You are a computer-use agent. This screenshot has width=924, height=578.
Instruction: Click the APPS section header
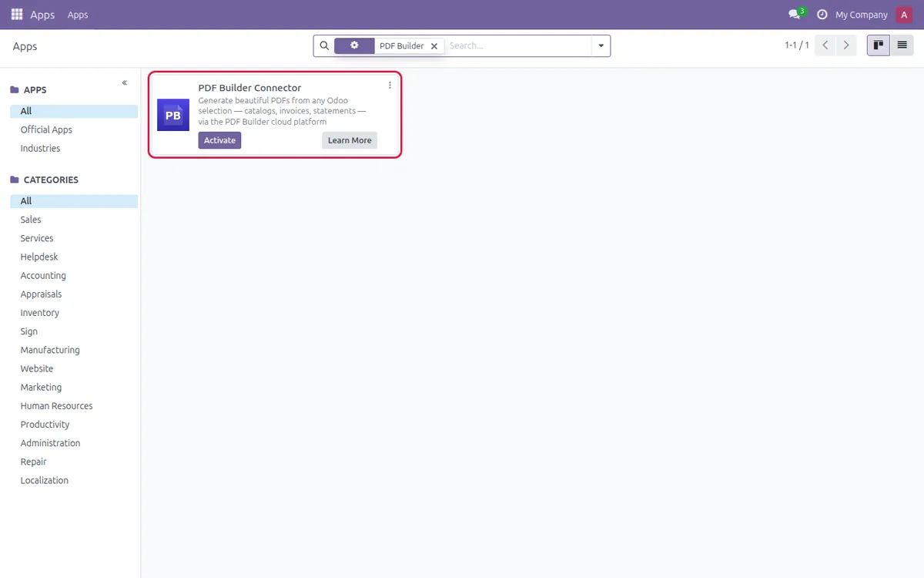point(35,90)
